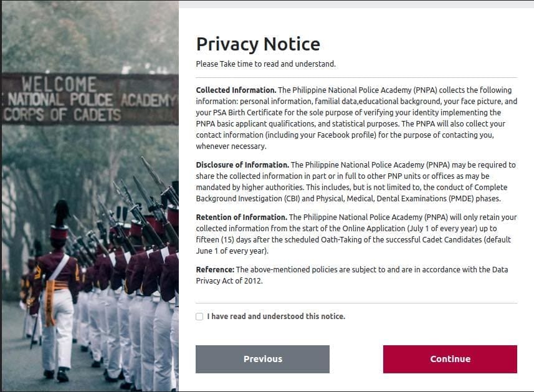Click the bold 'Retention of Information.' label
534x392 pixels.
click(x=241, y=218)
